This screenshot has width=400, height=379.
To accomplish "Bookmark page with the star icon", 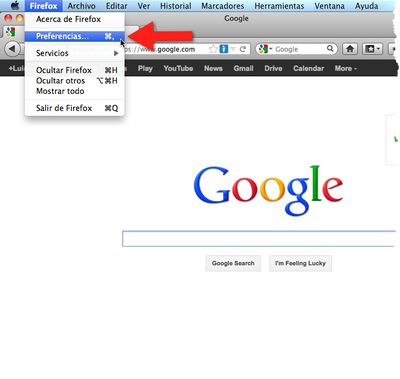I will click(x=213, y=49).
